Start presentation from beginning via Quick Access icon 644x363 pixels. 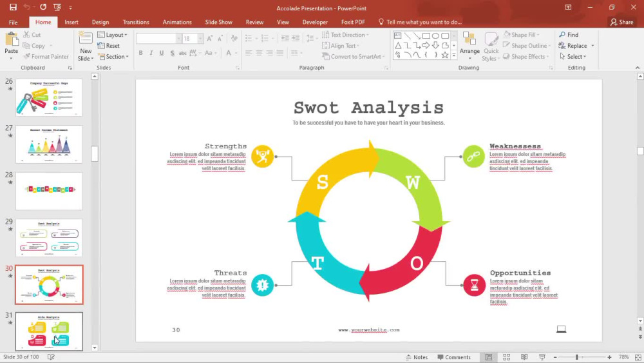click(57, 7)
